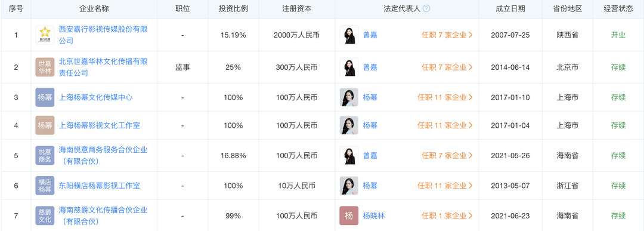Click the 投资比例 column header

pos(233,8)
